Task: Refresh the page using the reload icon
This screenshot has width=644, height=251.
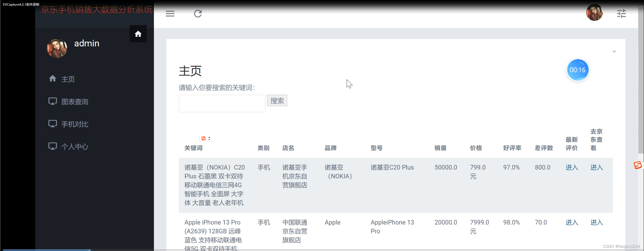Action: click(x=198, y=13)
